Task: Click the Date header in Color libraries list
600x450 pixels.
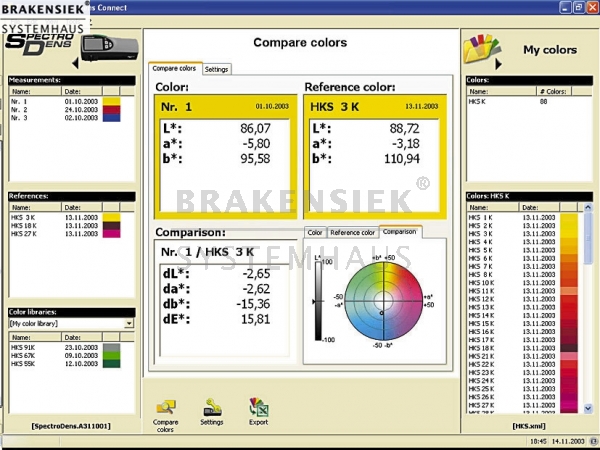Action: [82, 338]
